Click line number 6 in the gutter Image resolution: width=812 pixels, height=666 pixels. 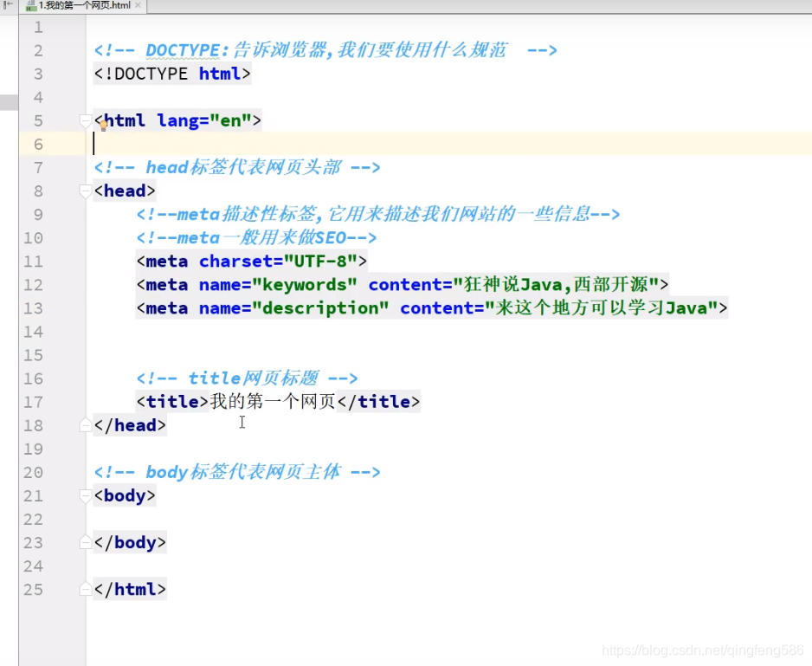(x=38, y=144)
